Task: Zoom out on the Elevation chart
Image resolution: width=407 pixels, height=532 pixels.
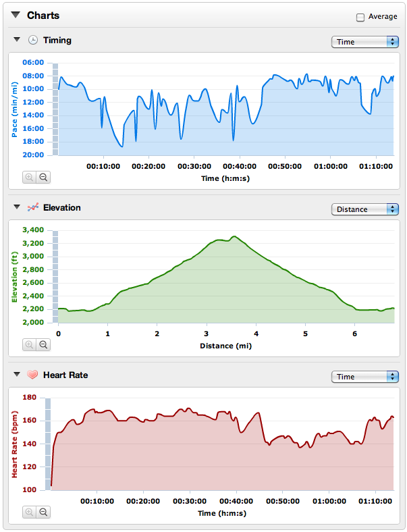Action: 43,345
